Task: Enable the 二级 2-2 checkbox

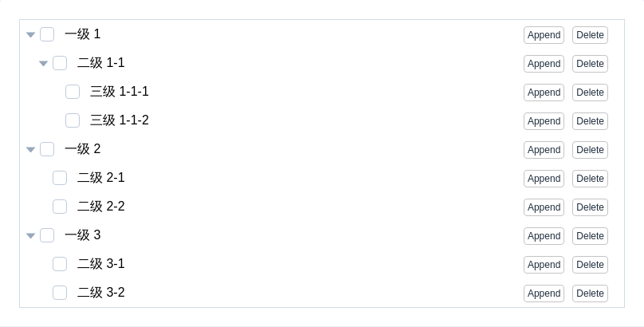Action: coord(60,207)
